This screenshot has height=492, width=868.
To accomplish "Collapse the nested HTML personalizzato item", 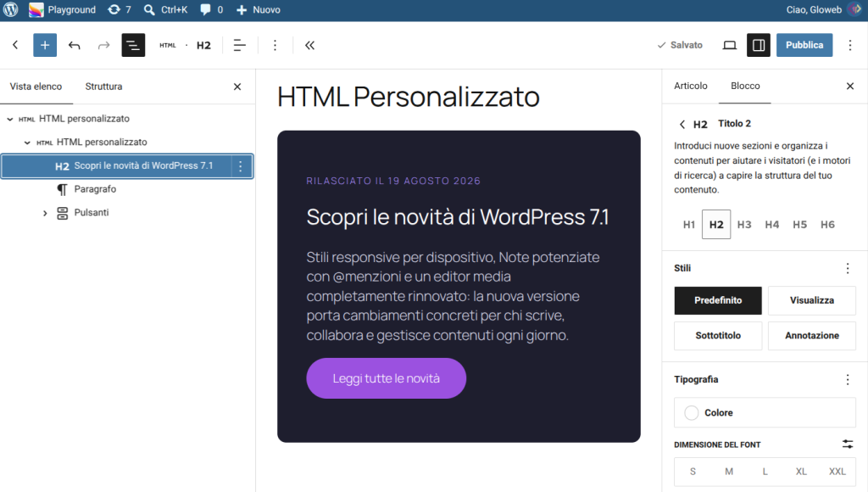I will 27,143.
